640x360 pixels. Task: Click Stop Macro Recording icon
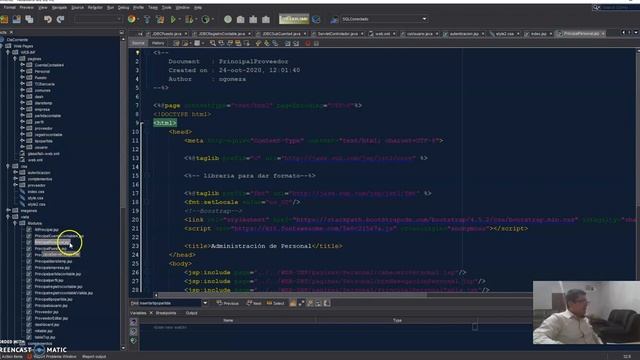[x=316, y=43]
